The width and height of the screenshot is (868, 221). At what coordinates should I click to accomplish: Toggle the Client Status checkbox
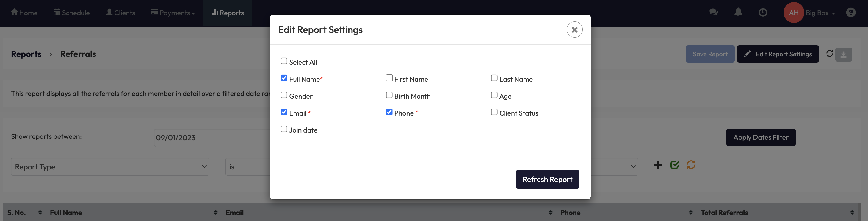[494, 112]
